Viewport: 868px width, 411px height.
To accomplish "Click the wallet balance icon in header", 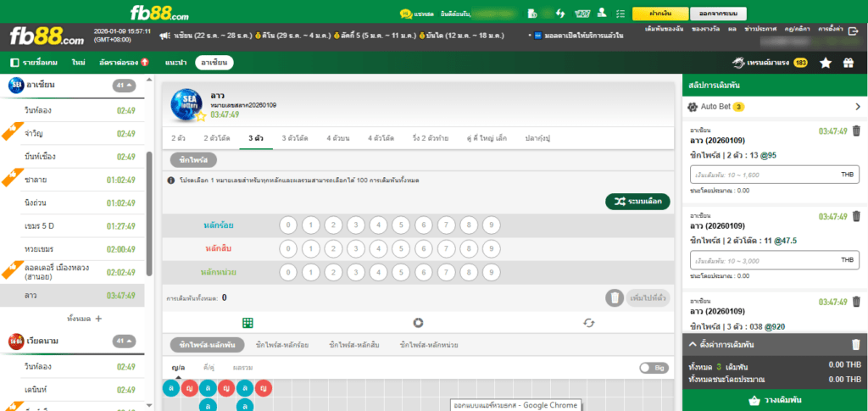I will [532, 13].
